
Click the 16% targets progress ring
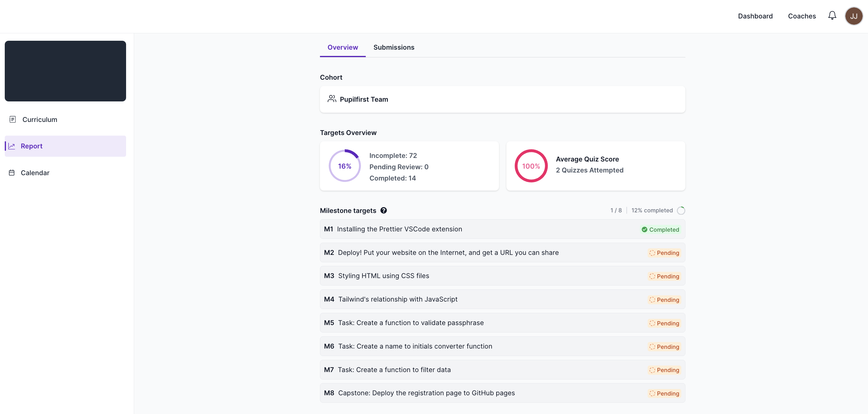point(344,166)
